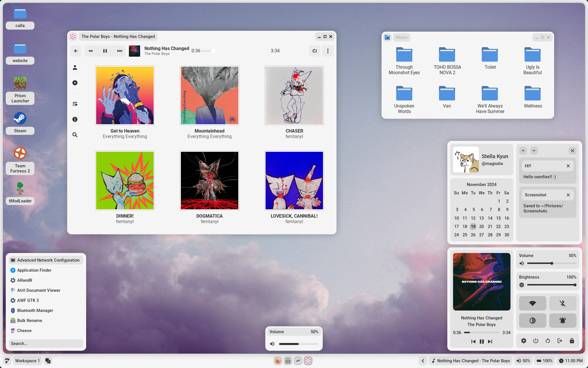Select Atril Document Viewer menu entry
The width and height of the screenshot is (588, 368).
coord(38,290)
